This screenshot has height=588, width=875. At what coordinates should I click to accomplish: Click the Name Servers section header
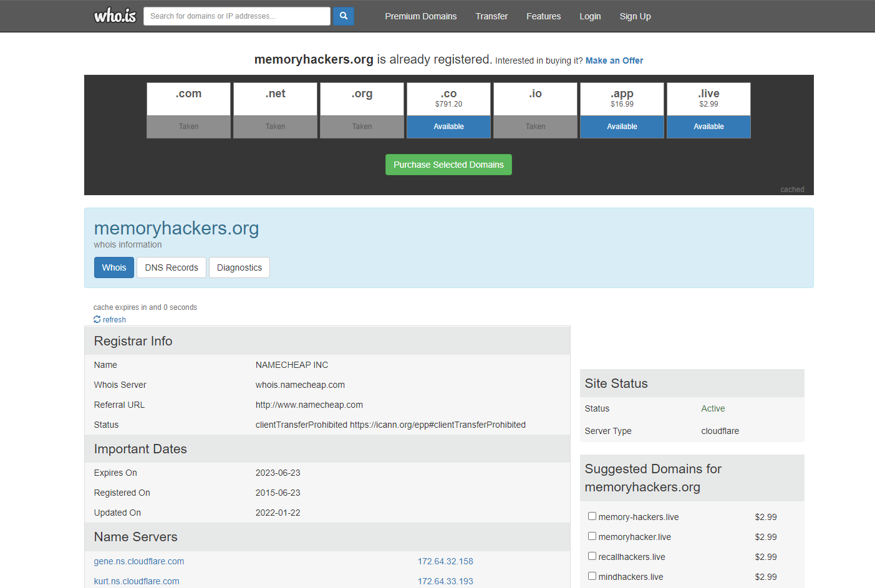pos(327,537)
